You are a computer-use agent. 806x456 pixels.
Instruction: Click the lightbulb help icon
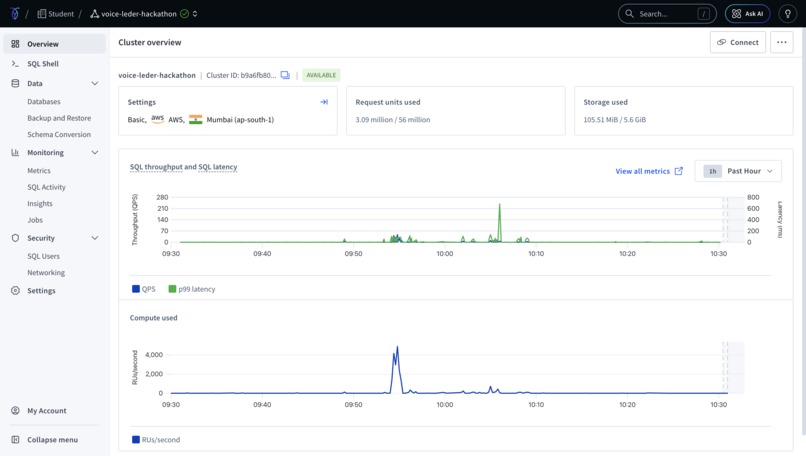787,14
